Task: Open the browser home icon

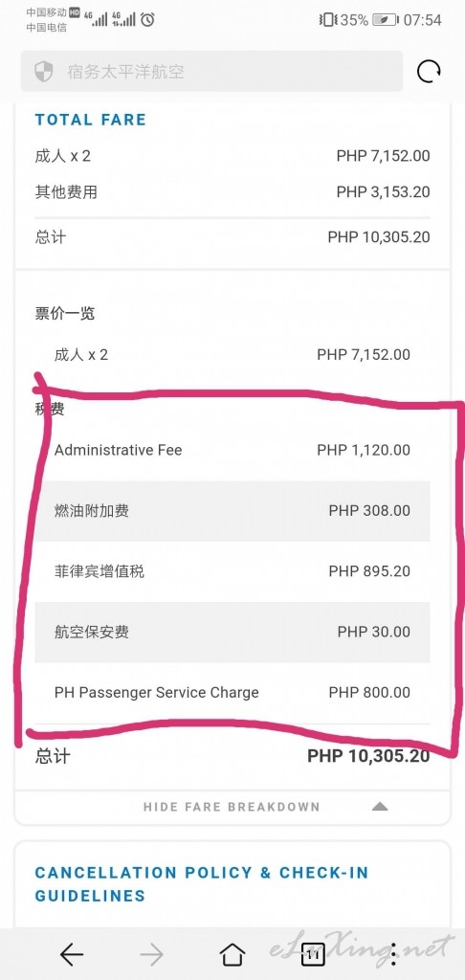Action: point(232,954)
